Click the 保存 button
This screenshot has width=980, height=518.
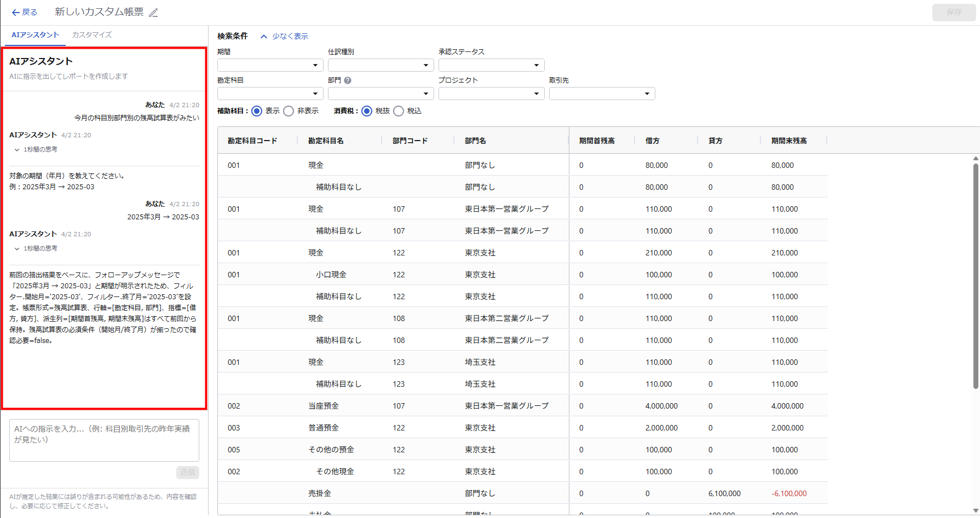tap(954, 12)
